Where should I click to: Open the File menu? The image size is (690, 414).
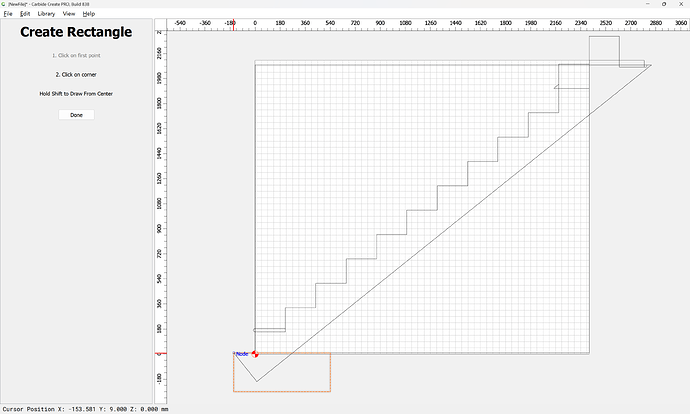coord(7,14)
